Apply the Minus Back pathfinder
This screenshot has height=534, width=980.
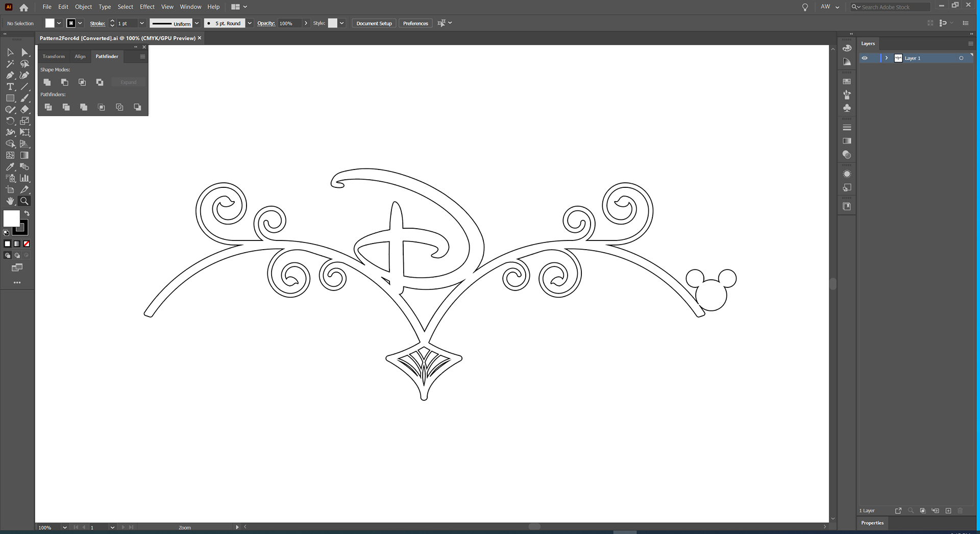[x=137, y=107]
